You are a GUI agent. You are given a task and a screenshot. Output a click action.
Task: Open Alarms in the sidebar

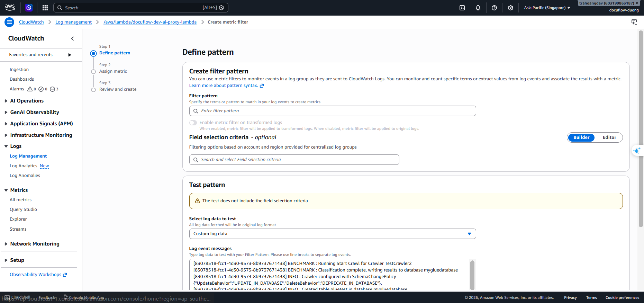17,89
